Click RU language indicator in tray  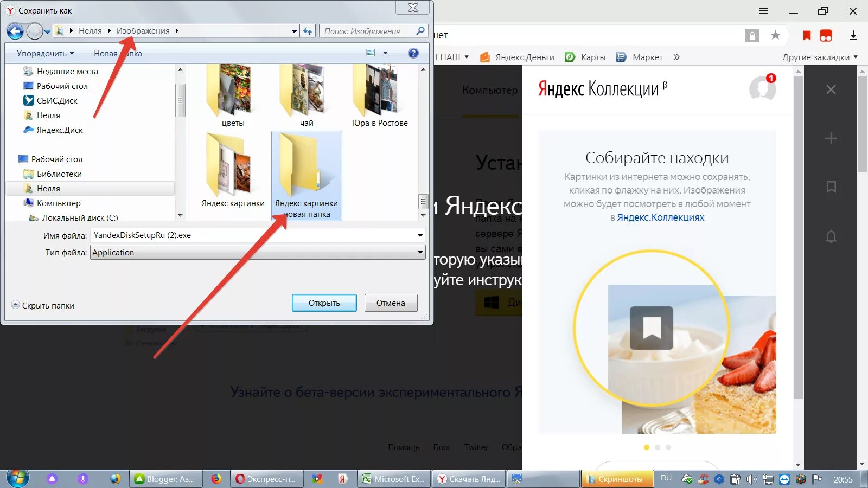click(666, 478)
